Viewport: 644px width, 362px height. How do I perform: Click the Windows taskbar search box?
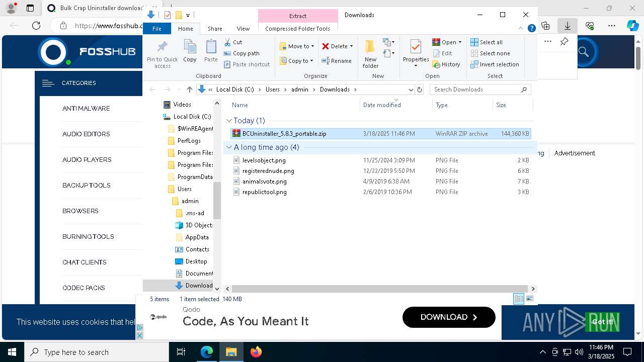(x=97, y=352)
